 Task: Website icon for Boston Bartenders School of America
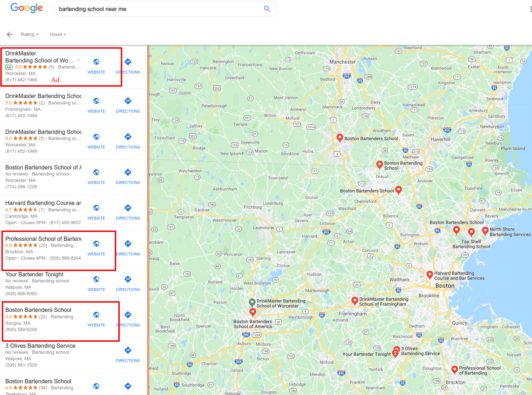[96, 172]
